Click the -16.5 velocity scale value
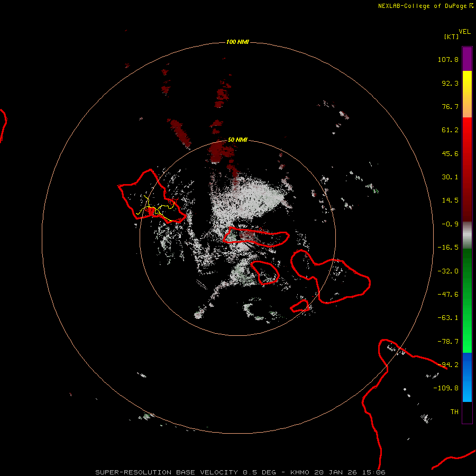The width and height of the screenshot is (476, 476). click(448, 248)
